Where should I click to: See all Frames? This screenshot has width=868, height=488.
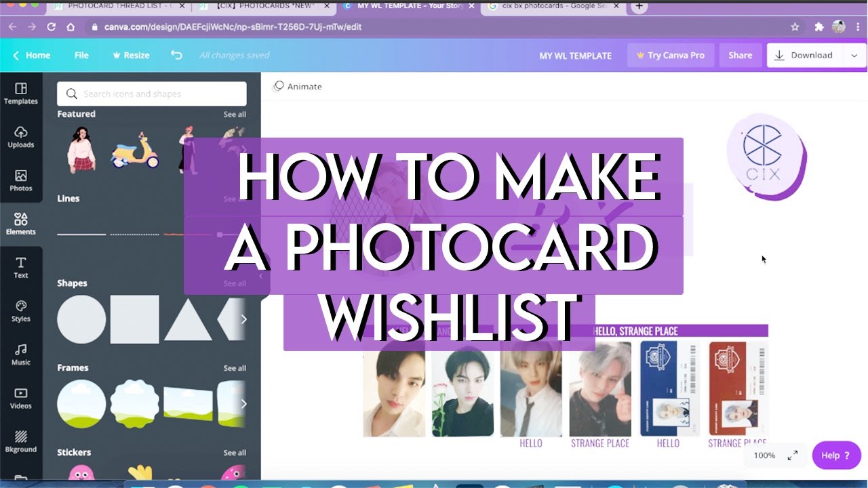click(x=235, y=368)
